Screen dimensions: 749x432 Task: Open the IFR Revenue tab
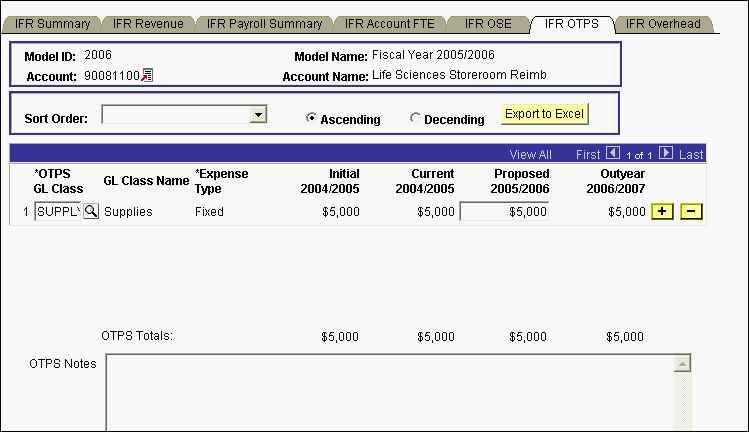146,24
